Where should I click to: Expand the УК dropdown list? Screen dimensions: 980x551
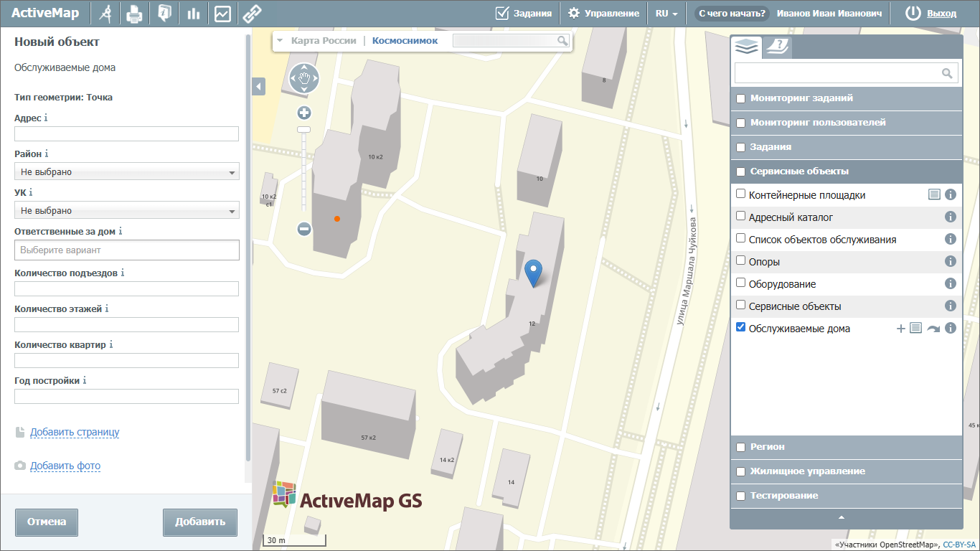coord(126,211)
